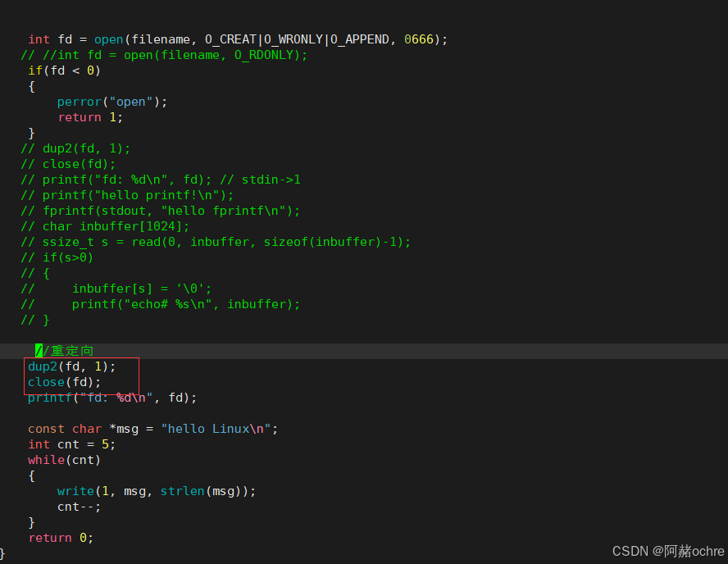Click the uncommented printf "fd: %d" line
Screen dimensions: 728x564
(112, 398)
